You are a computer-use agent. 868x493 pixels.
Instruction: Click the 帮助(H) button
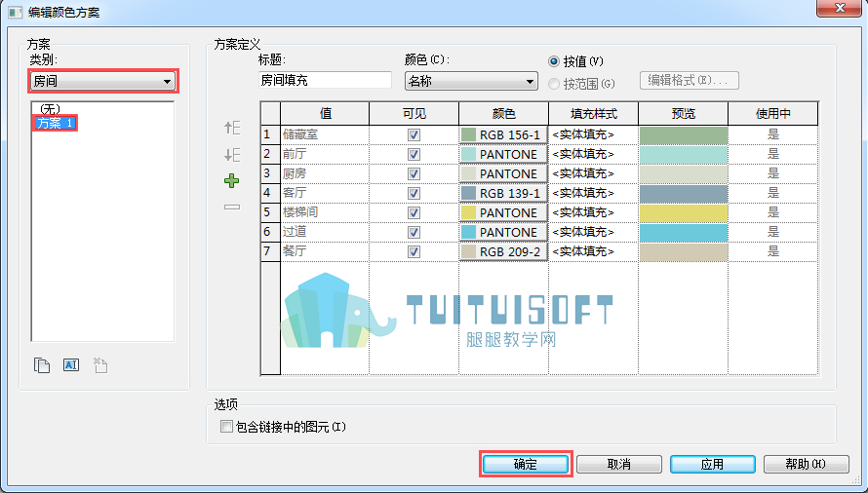[x=806, y=464]
